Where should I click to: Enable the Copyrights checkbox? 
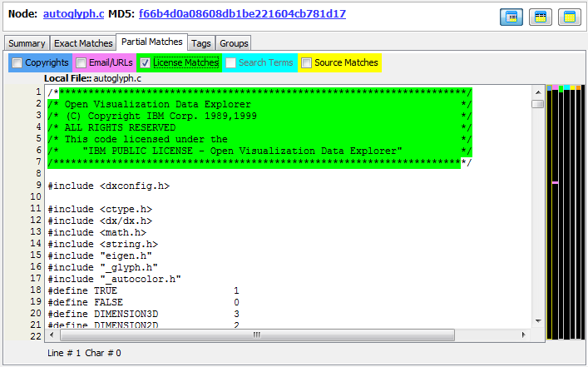pyautogui.click(x=17, y=62)
